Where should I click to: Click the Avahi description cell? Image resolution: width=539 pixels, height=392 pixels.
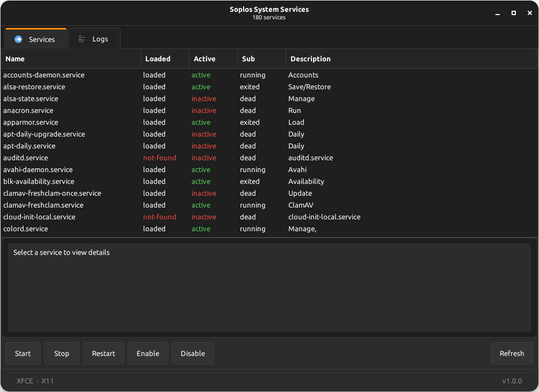[297, 170]
